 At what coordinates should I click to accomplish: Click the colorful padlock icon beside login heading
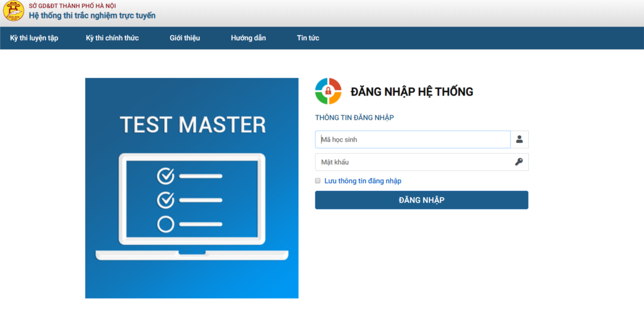[x=328, y=91]
